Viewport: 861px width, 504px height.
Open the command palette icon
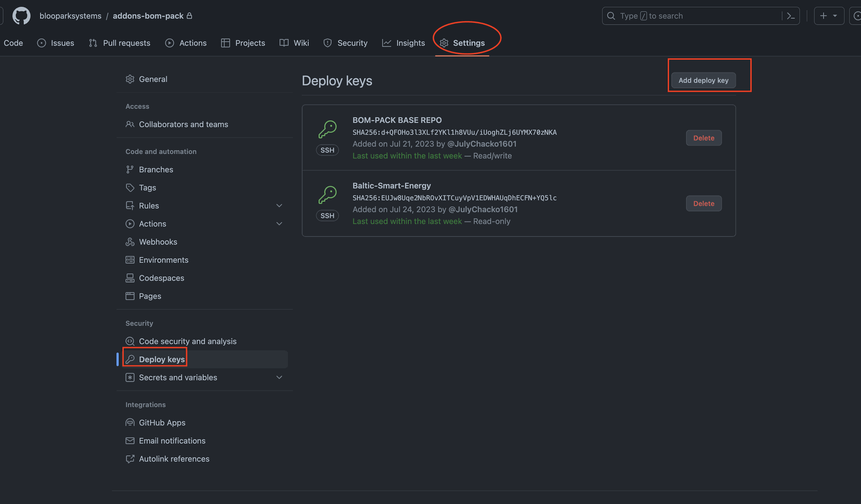coord(791,16)
